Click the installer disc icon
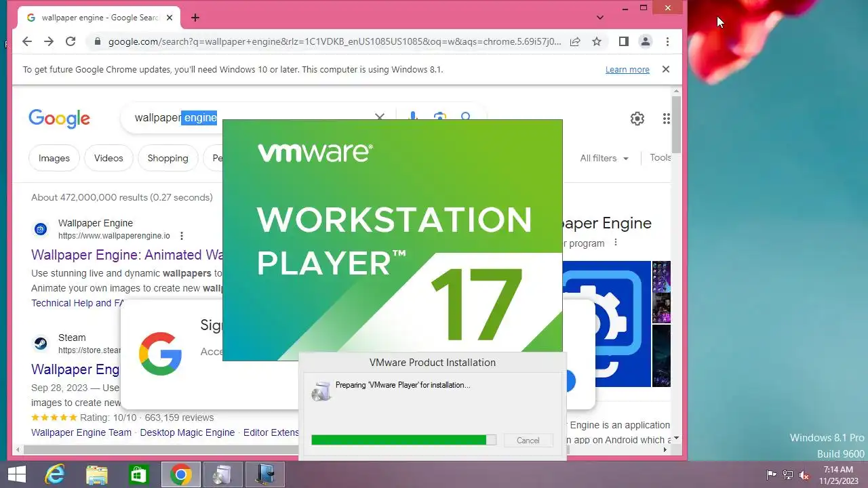Screen dimensions: 868x488 pos(321,390)
